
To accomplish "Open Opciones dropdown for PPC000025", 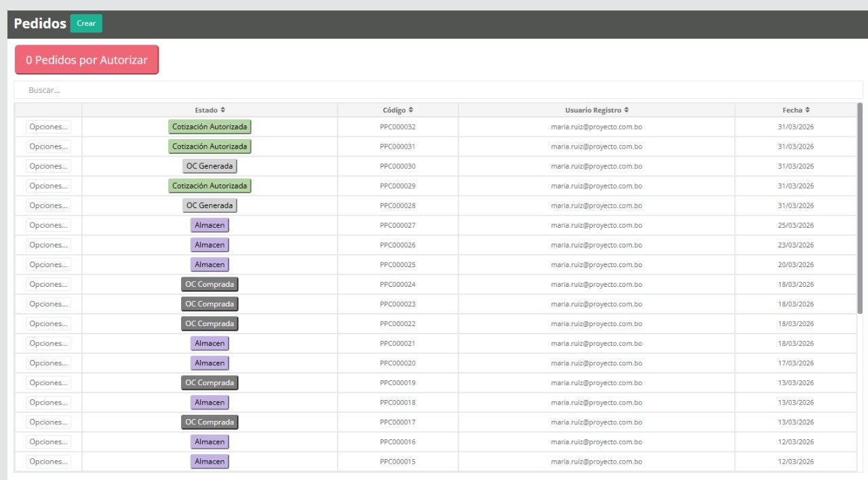I will (48, 264).
